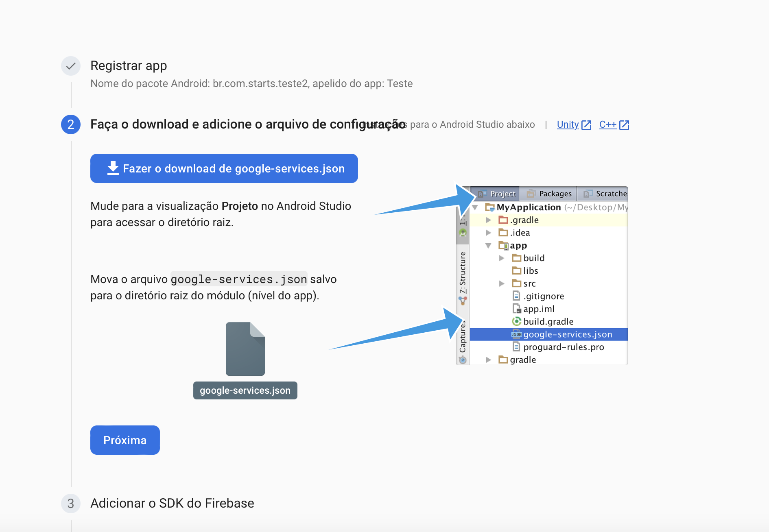Open the Unity instructions link
769x532 pixels.
coord(568,124)
